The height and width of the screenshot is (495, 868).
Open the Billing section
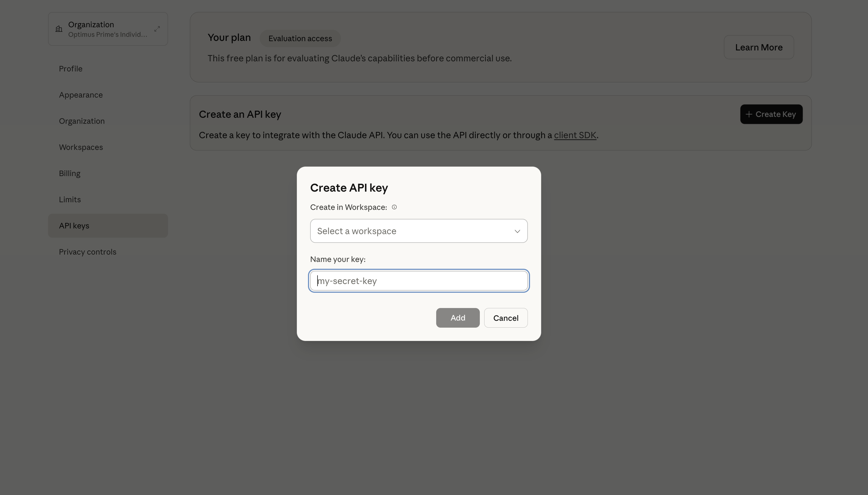coord(70,173)
